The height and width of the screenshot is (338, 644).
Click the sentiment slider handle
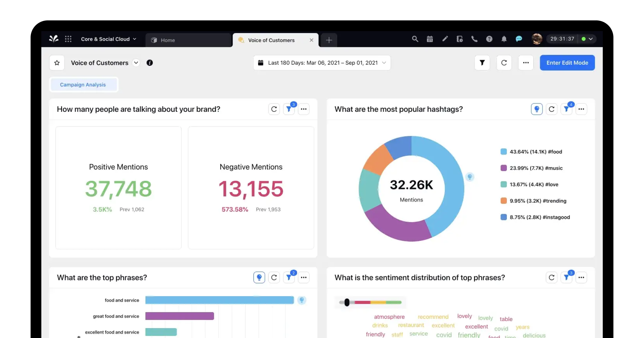347,302
